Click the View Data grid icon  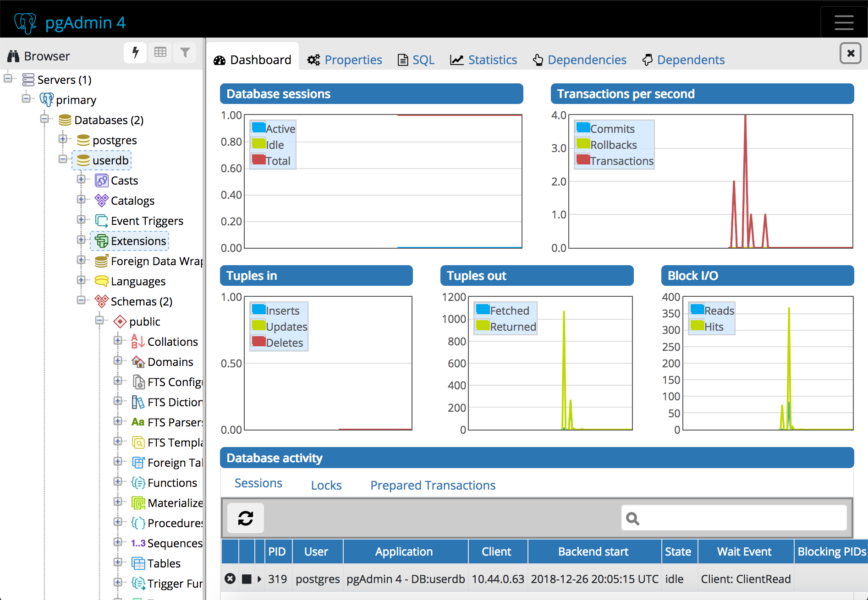(x=160, y=53)
